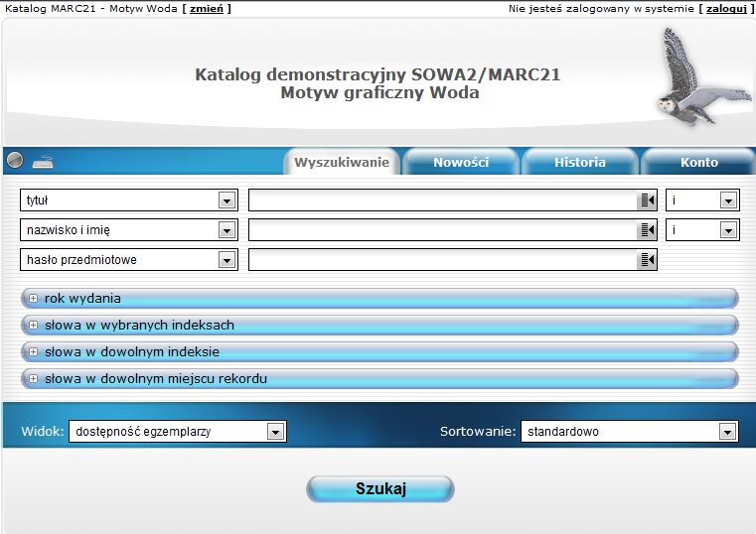Expand the słowa w wybranych indeksach section
The image size is (756, 534).
pyautogui.click(x=139, y=325)
